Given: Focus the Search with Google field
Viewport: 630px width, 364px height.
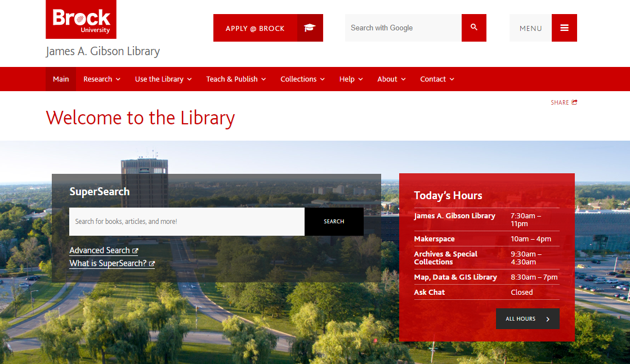Looking at the screenshot, I should click(403, 28).
